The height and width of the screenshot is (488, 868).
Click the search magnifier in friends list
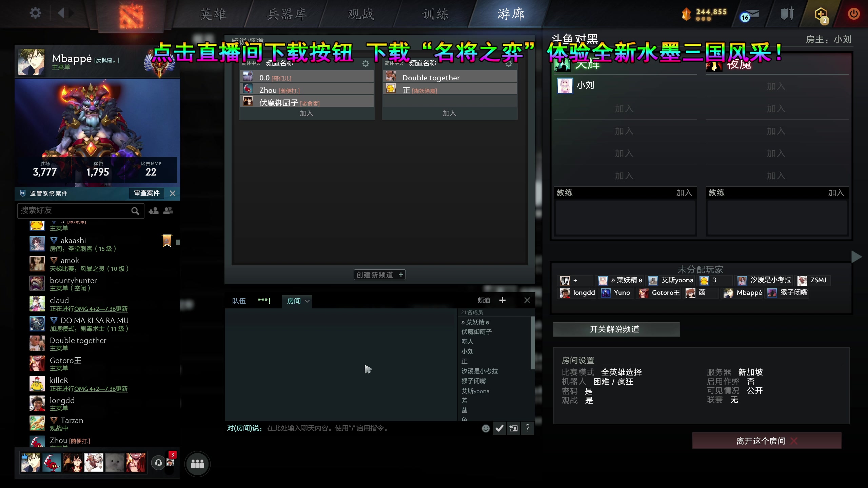click(x=135, y=211)
